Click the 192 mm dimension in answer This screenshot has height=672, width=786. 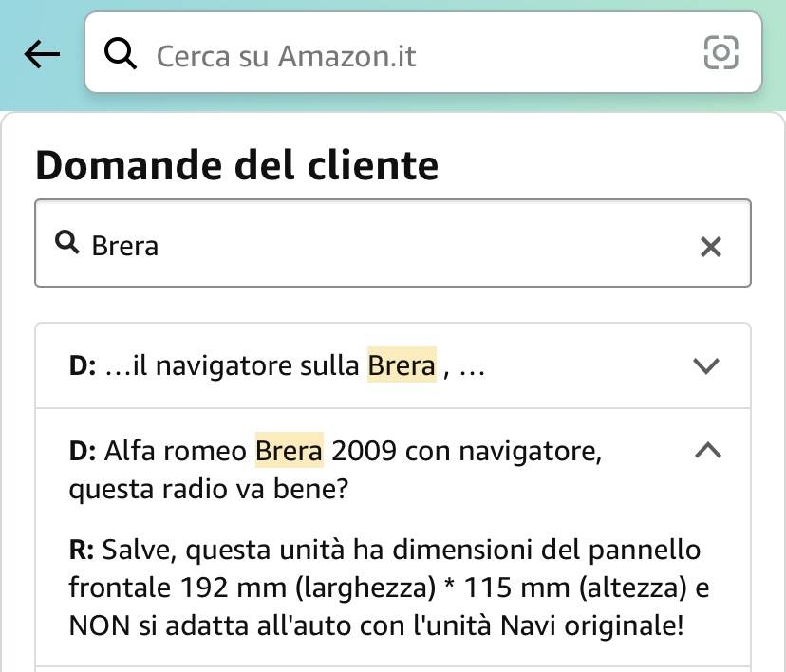coord(234,588)
